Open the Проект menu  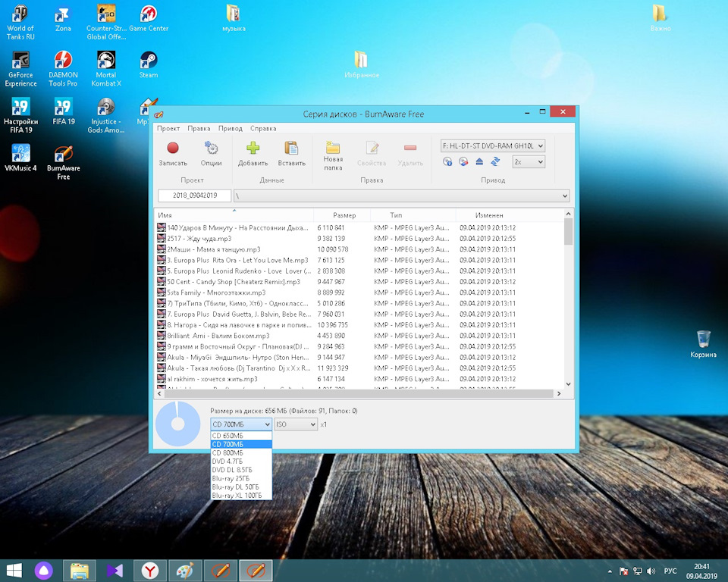(x=168, y=129)
